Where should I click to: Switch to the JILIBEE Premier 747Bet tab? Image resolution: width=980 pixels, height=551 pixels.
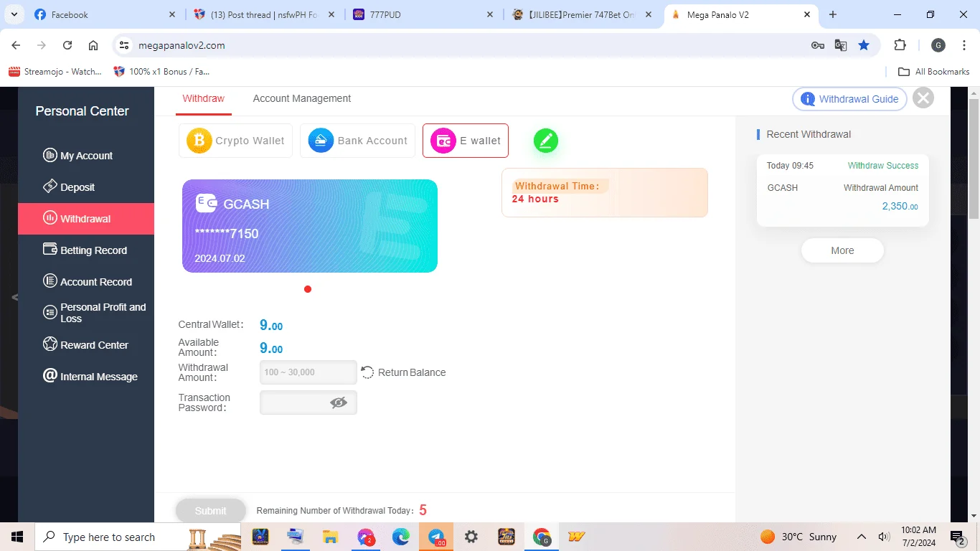click(x=583, y=14)
